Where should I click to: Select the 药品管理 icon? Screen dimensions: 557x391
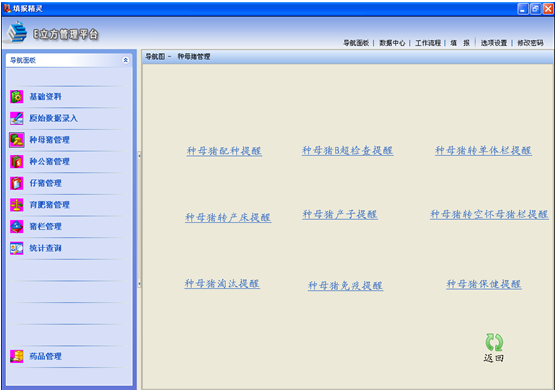tap(17, 356)
